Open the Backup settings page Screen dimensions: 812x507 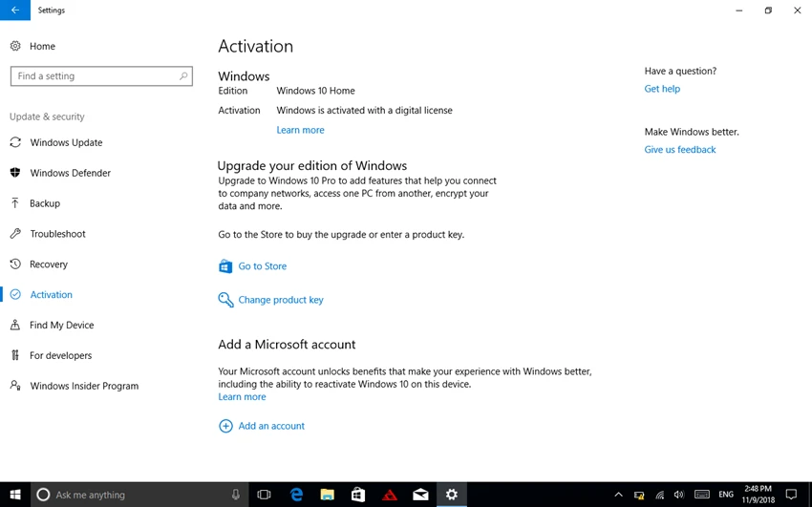click(x=45, y=203)
